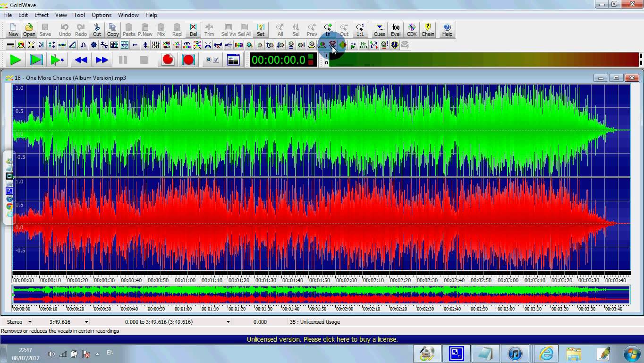The height and width of the screenshot is (363, 644).
Task: Open the Window menu
Action: click(x=128, y=15)
